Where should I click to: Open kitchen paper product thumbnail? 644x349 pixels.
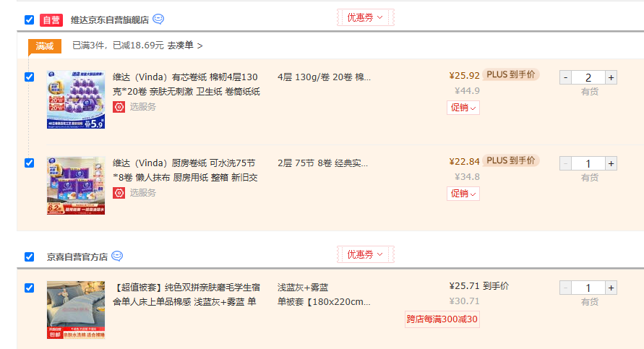click(x=76, y=185)
